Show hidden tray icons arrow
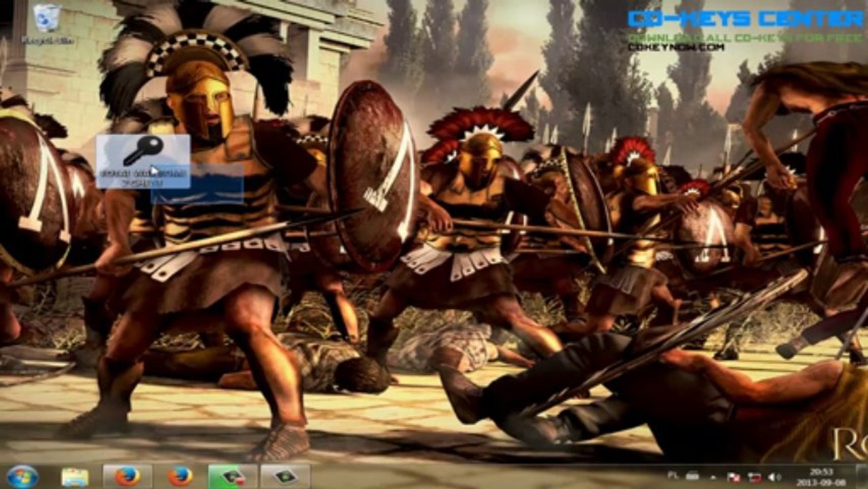 point(712,477)
